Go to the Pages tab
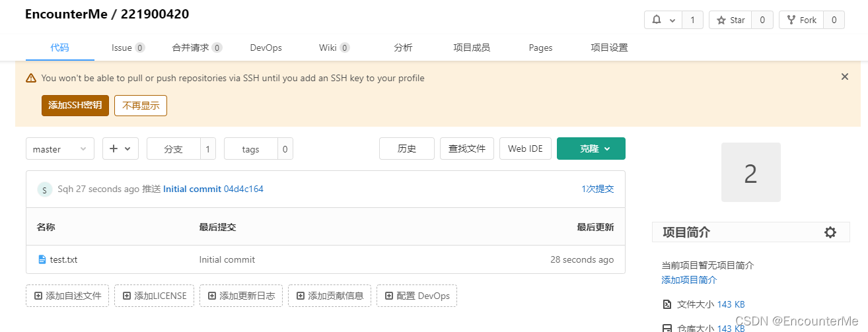Screen dimensions: 868x332 pos(540,48)
